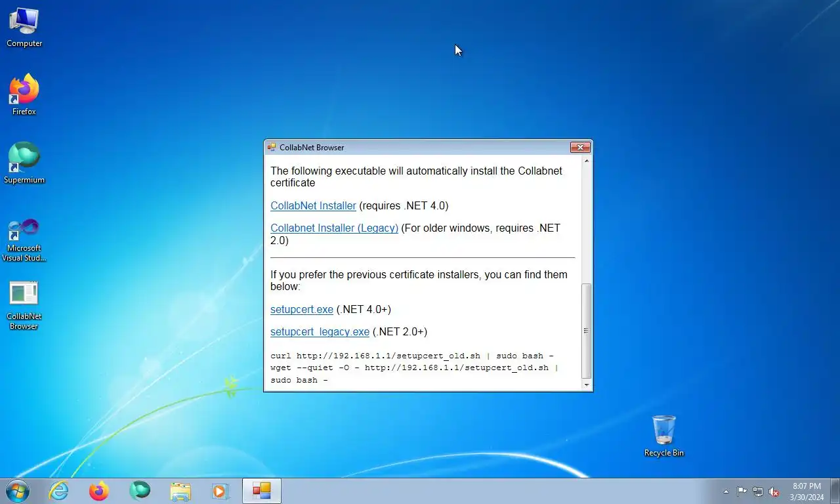Launch Firefox from the taskbar
This screenshot has width=840, height=504.
tap(99, 491)
